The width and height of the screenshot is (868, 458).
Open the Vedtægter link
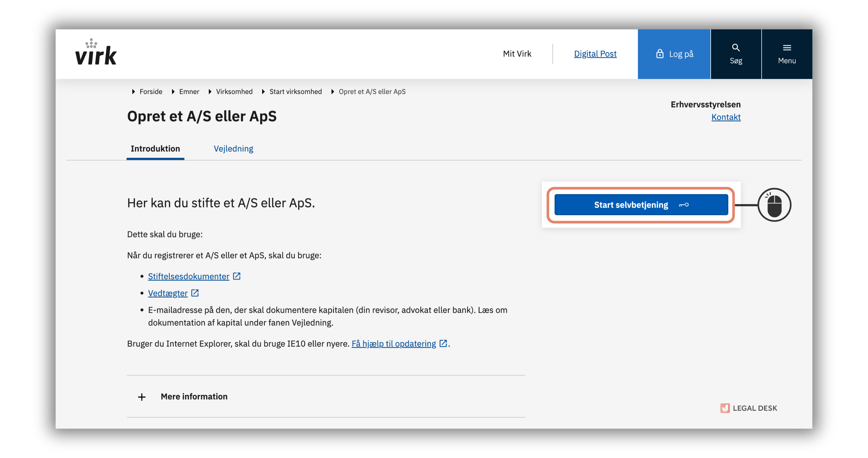pos(168,293)
